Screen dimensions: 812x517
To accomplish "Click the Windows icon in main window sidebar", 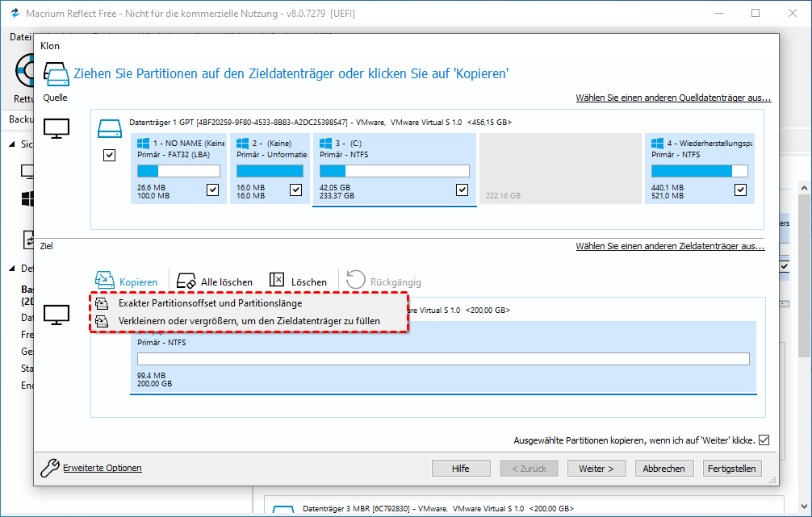I will click(x=27, y=198).
